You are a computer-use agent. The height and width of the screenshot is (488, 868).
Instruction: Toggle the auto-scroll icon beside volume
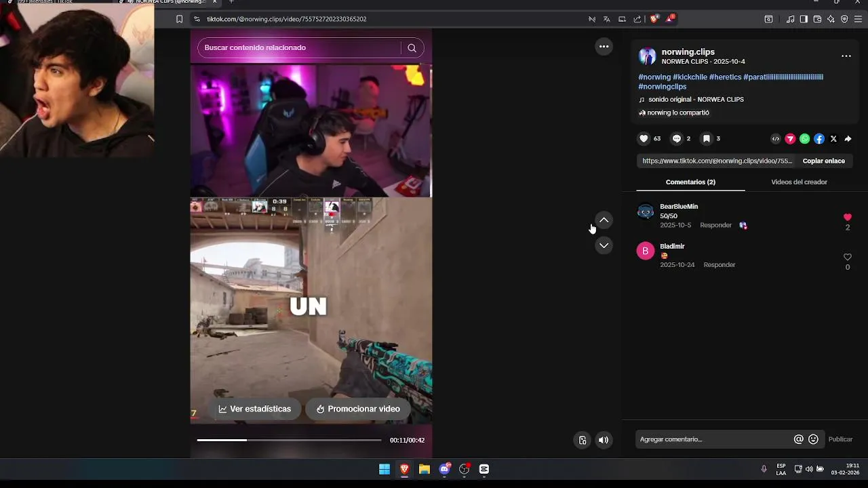[x=583, y=440]
